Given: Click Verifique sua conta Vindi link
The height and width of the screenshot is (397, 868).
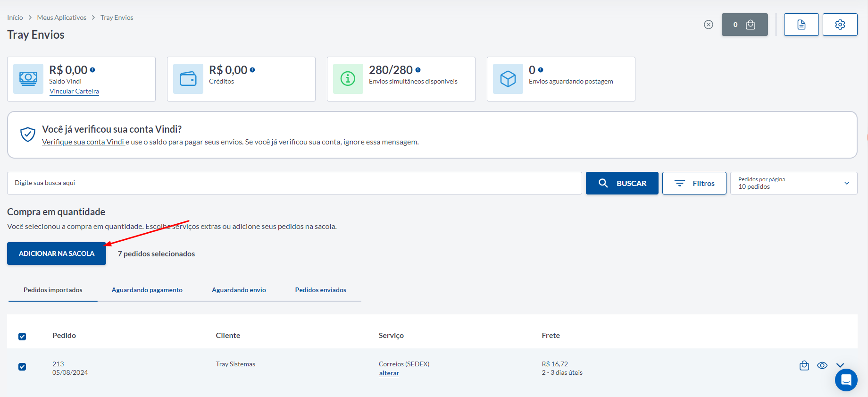Looking at the screenshot, I should tap(83, 142).
